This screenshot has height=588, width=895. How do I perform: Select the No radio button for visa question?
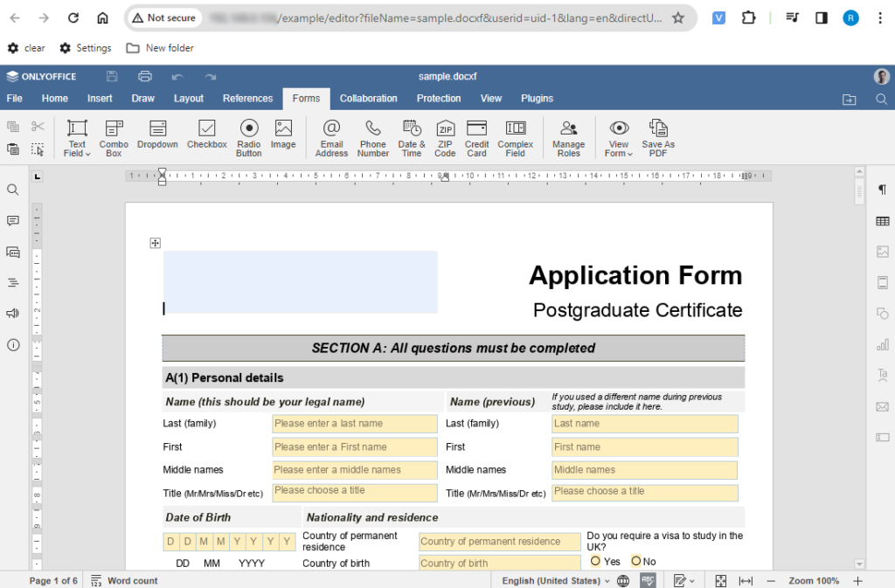pos(636,562)
